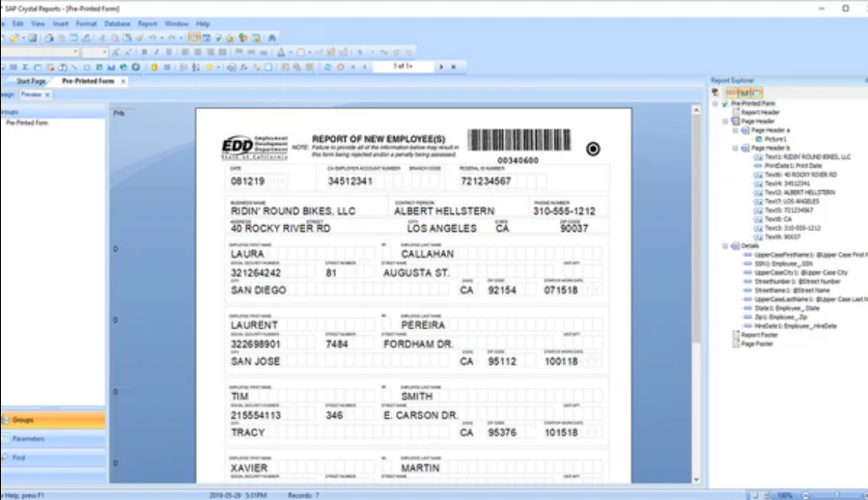Screen dimensions: 868x500
Task: Toggle second display button in Report Explorer
Action: tap(743, 93)
